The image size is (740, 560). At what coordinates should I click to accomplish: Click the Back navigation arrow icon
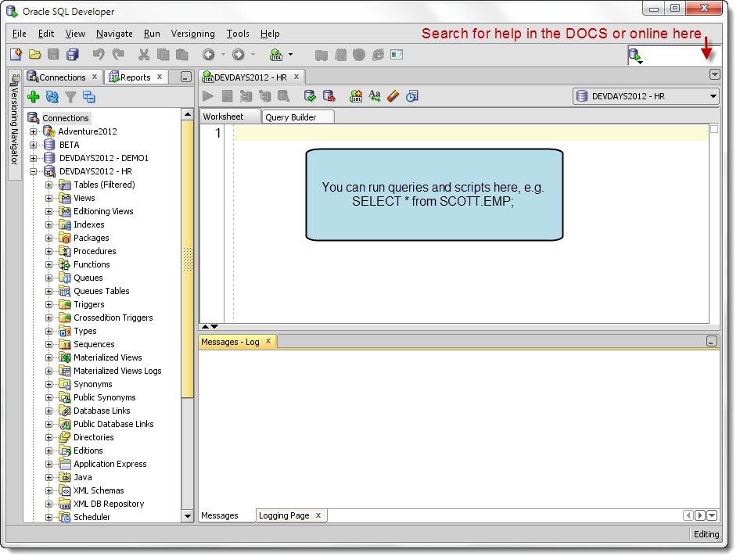pos(209,55)
